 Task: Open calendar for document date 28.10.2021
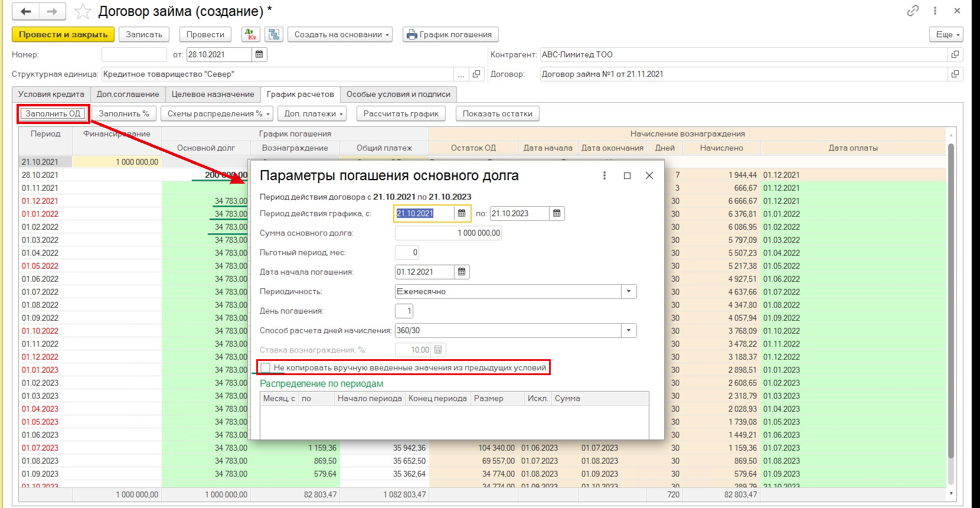coord(259,54)
